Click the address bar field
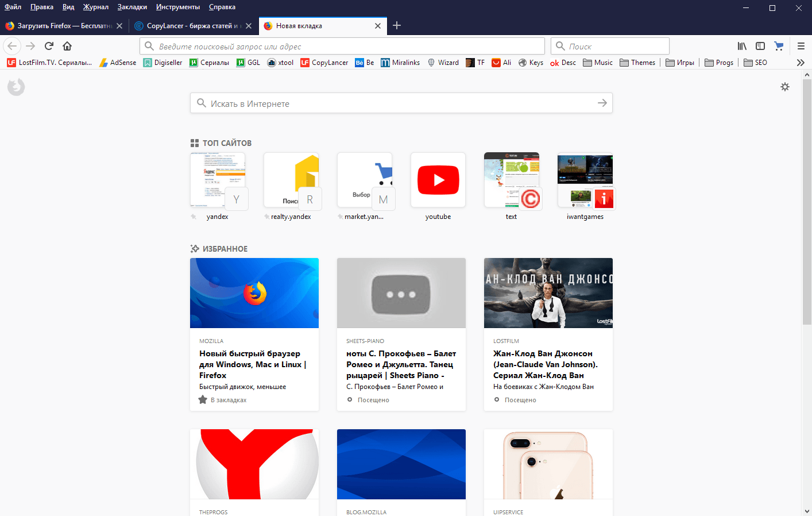Viewport: 812px width, 516px height. (342, 46)
